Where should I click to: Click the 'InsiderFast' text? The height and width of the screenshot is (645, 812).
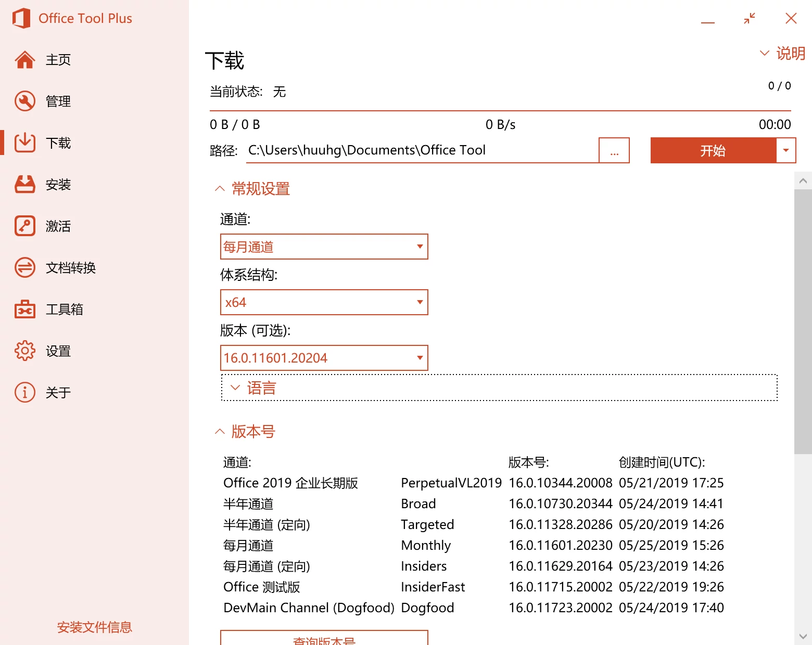click(433, 587)
